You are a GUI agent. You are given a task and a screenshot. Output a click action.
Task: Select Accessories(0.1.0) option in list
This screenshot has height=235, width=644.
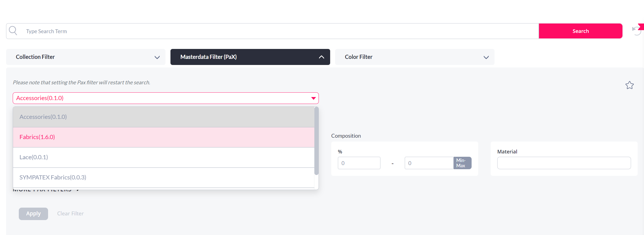(164, 117)
